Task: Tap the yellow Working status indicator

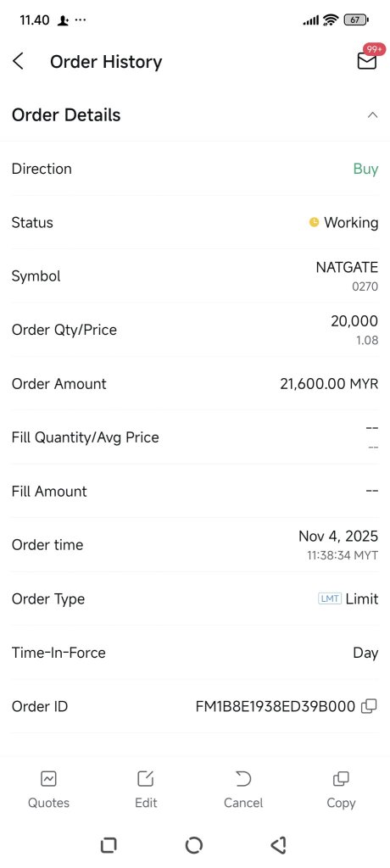Action: 314,223
